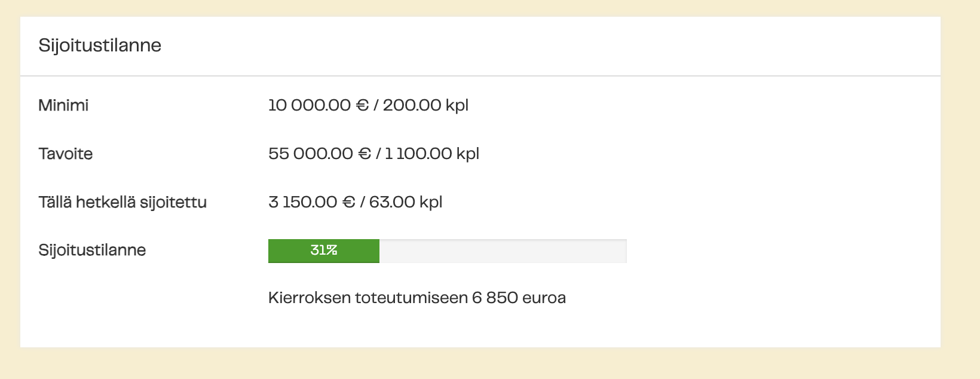This screenshot has width=980, height=379.
Task: Click the word 'Kierroksen' below the progress bar
Action: (309, 298)
